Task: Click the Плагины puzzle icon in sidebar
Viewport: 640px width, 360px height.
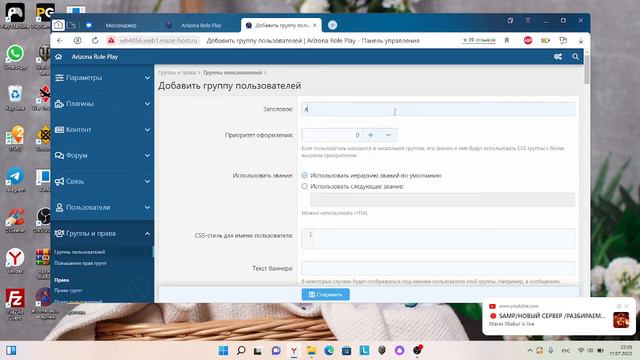Action: (x=59, y=104)
